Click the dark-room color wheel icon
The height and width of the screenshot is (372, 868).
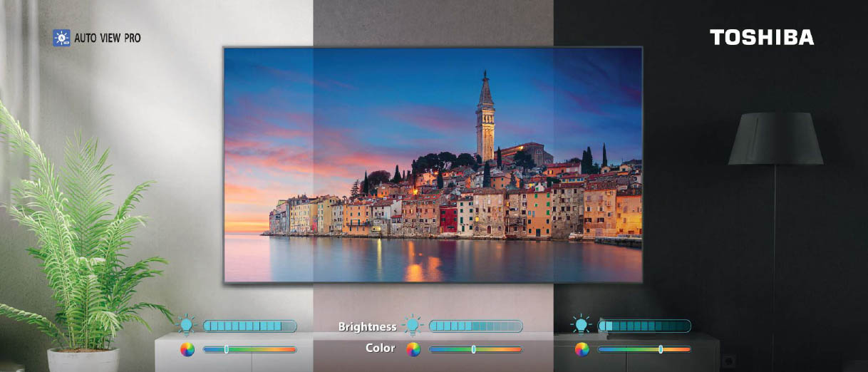(582, 349)
